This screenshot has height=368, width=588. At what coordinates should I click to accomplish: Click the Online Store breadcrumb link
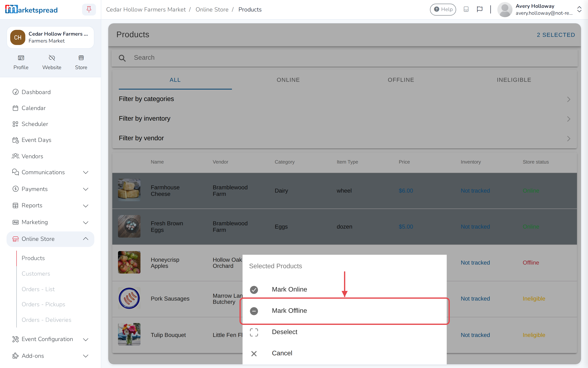tap(212, 9)
